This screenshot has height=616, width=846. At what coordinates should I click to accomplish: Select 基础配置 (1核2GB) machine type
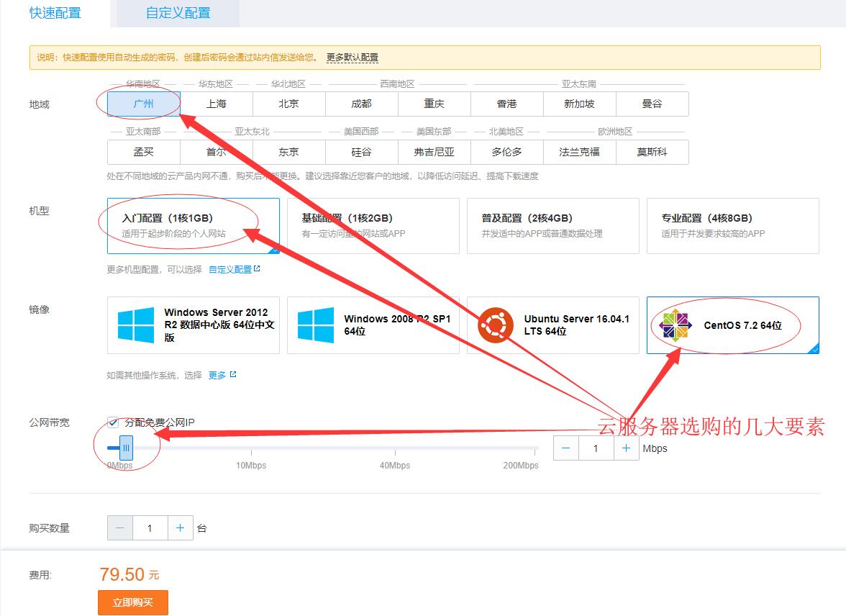tap(373, 225)
